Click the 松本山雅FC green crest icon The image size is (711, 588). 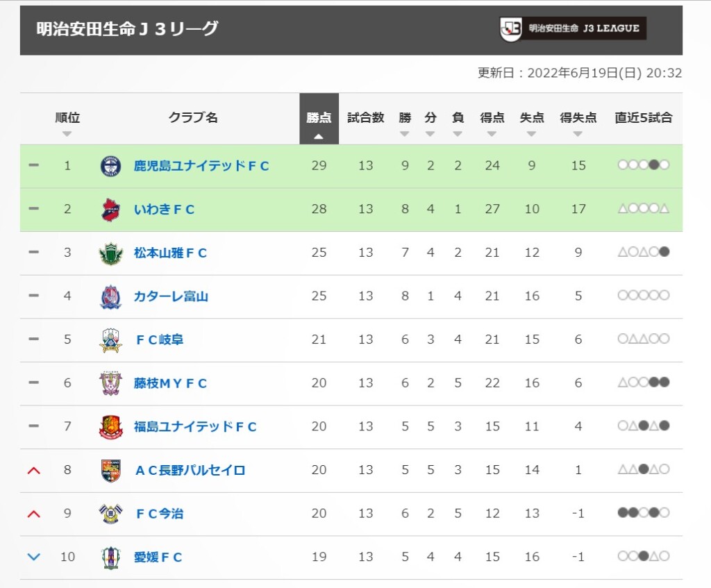click(110, 253)
